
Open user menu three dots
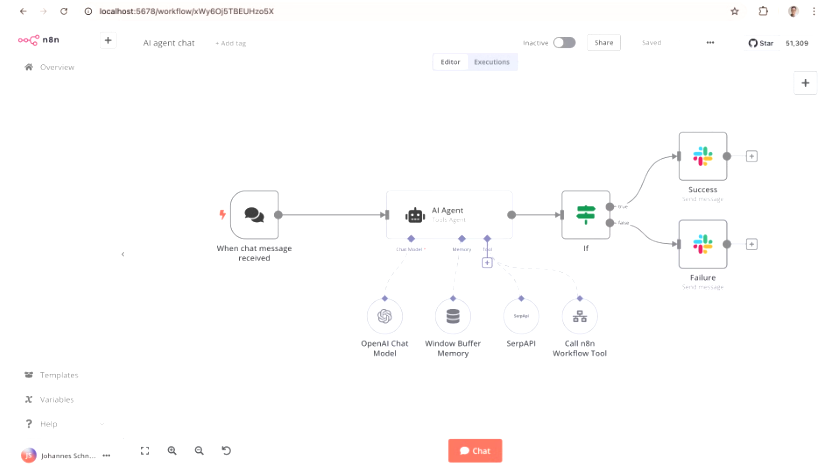106,455
